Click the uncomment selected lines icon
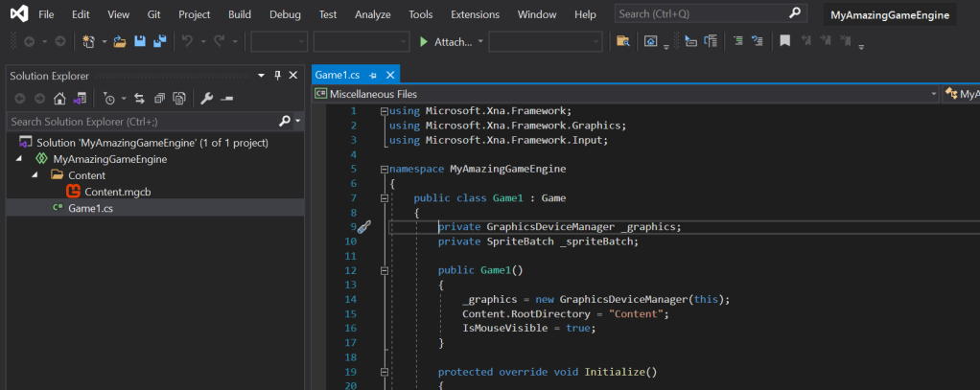The image size is (980, 390). 758,42
